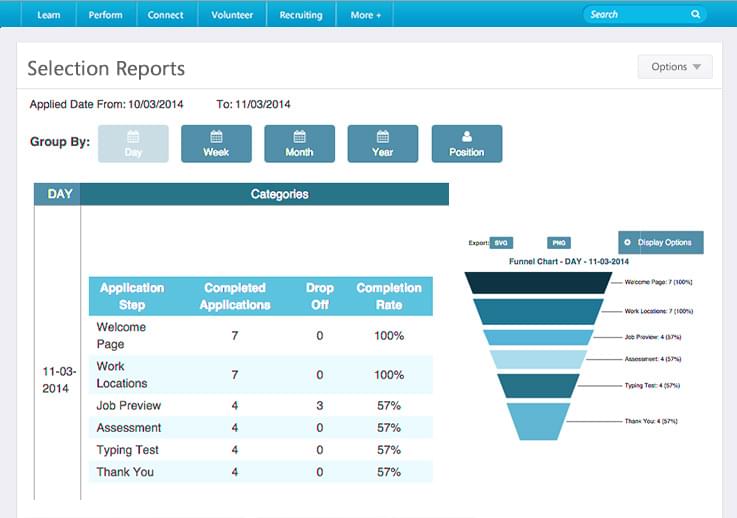Click the person icon on Position button

click(x=467, y=136)
